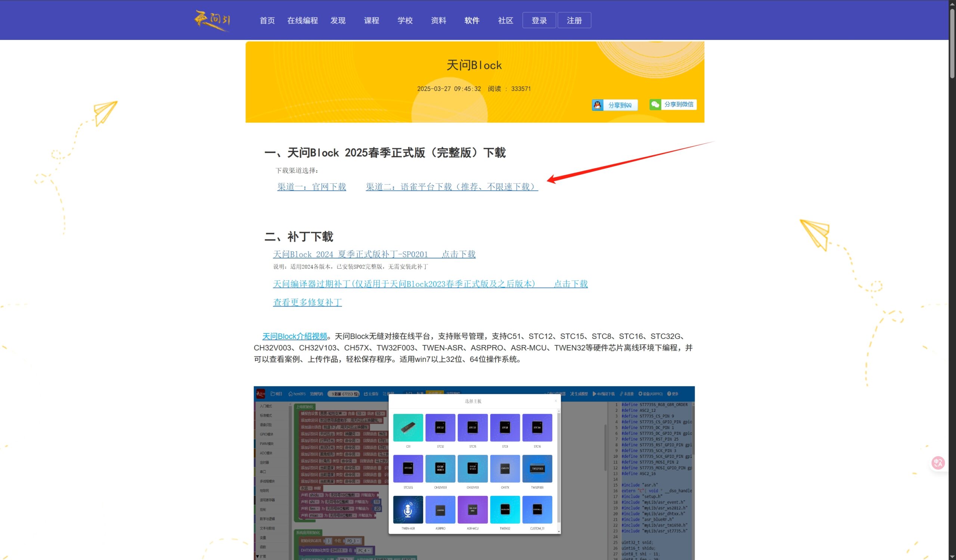
Task: Open 渠道二:语雀平台下载 link
Action: (x=452, y=187)
